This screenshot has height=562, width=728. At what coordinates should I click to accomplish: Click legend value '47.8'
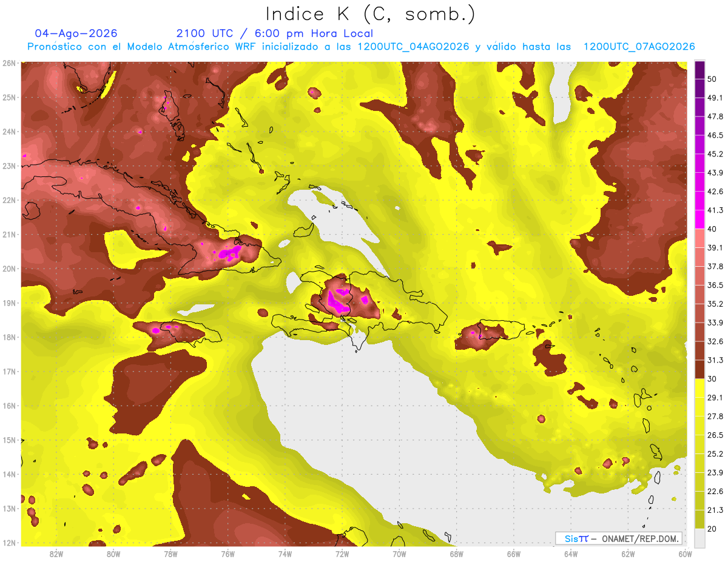point(715,117)
